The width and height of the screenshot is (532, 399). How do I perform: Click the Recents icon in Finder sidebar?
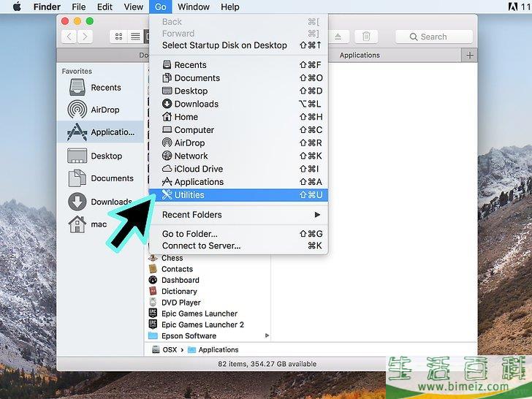pos(77,88)
